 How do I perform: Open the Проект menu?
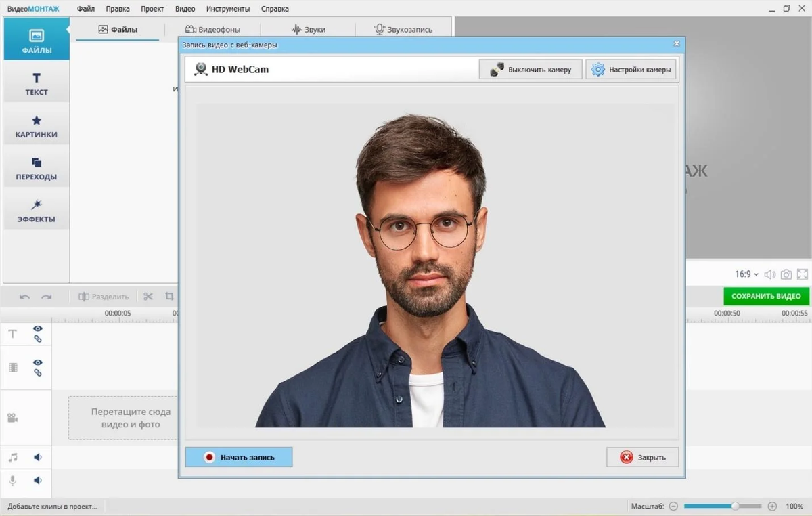(x=152, y=9)
